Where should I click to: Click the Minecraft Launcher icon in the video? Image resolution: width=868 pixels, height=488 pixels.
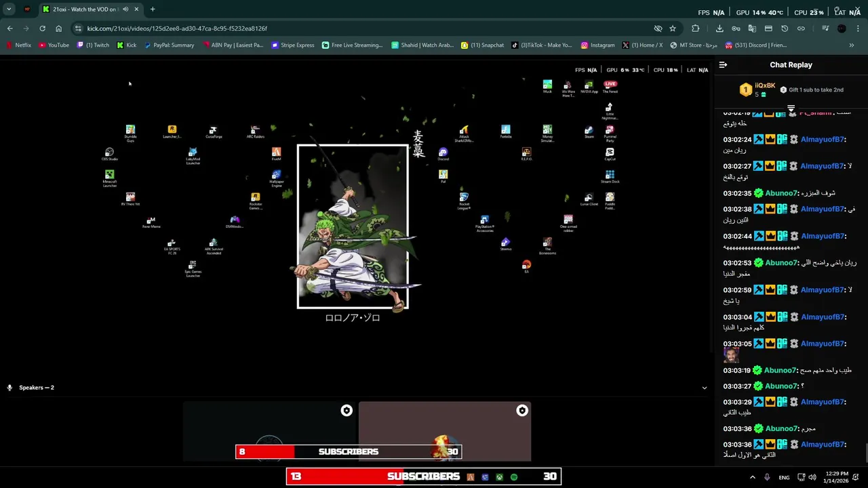[109, 178]
